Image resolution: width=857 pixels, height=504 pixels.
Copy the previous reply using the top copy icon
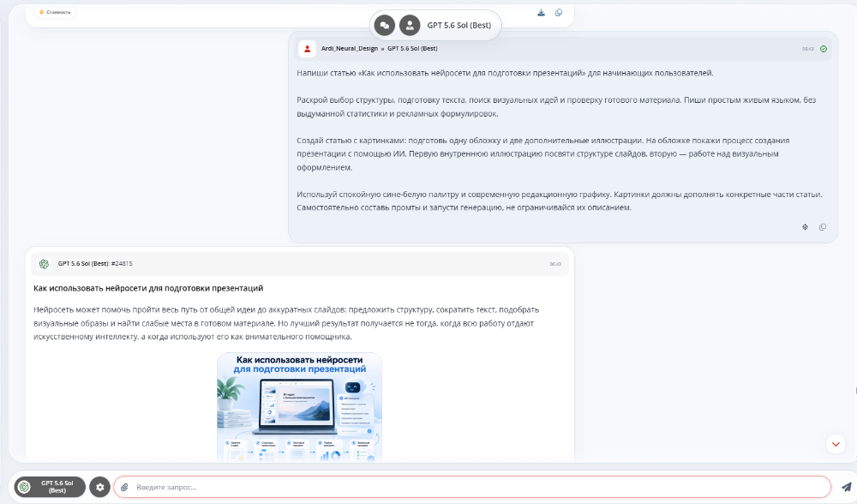point(559,13)
